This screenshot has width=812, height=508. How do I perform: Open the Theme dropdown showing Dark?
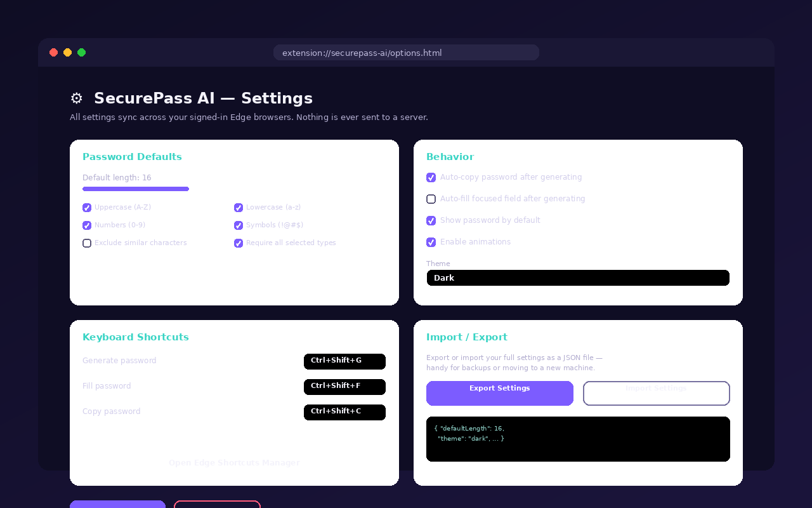coord(578,278)
